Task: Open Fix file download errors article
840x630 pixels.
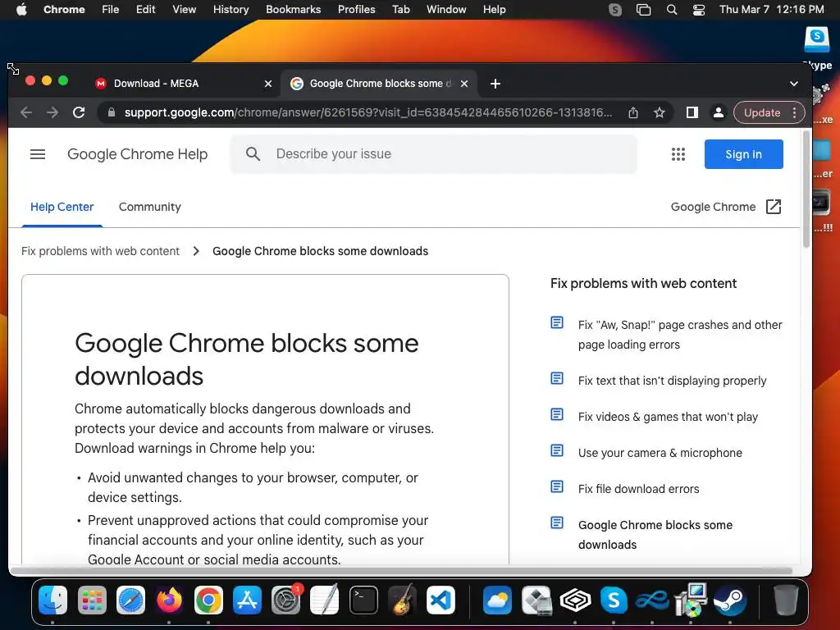Action: click(x=638, y=489)
